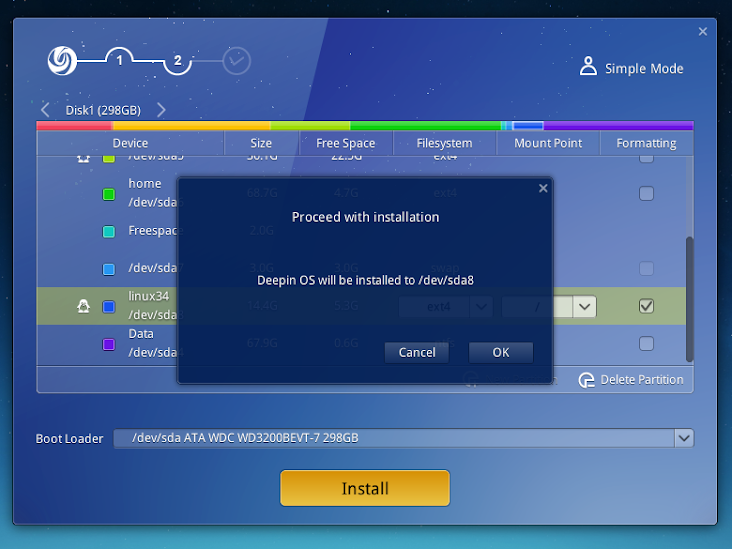The image size is (732, 549).
Task: Open ext4 filesystem dropdown for linux34
Action: 482,306
